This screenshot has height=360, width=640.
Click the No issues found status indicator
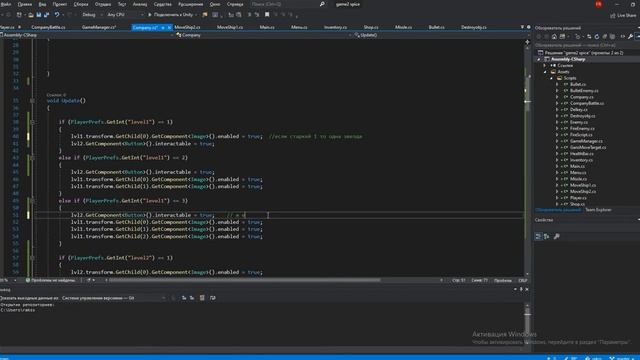[50, 280]
